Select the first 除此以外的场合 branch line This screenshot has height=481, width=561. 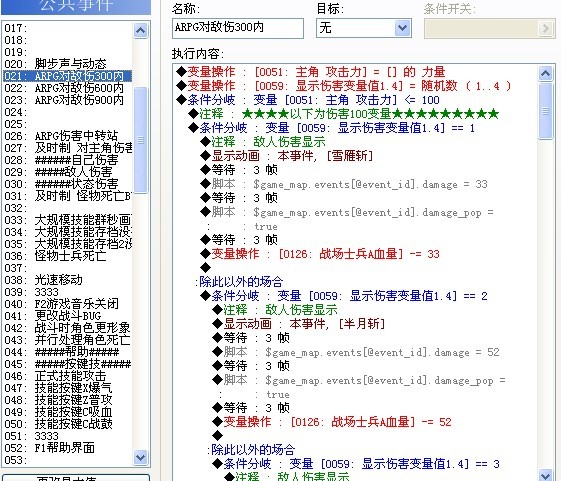point(239,282)
